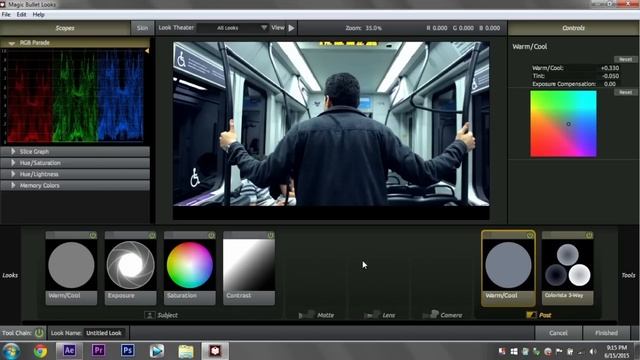Switch to After Effects in taskbar
The height and width of the screenshot is (360, 640).
69,351
